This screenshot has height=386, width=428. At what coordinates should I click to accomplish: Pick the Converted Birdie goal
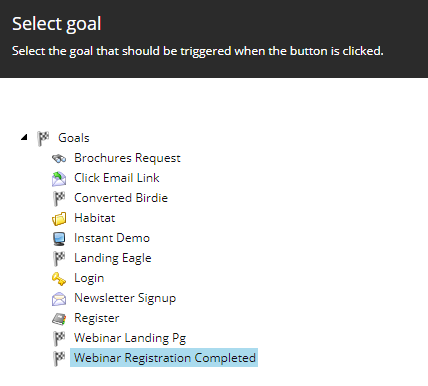[121, 198]
